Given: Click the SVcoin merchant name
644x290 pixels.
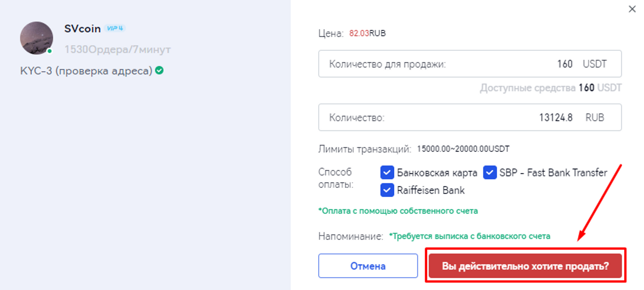Looking at the screenshot, I should pyautogui.click(x=82, y=29).
